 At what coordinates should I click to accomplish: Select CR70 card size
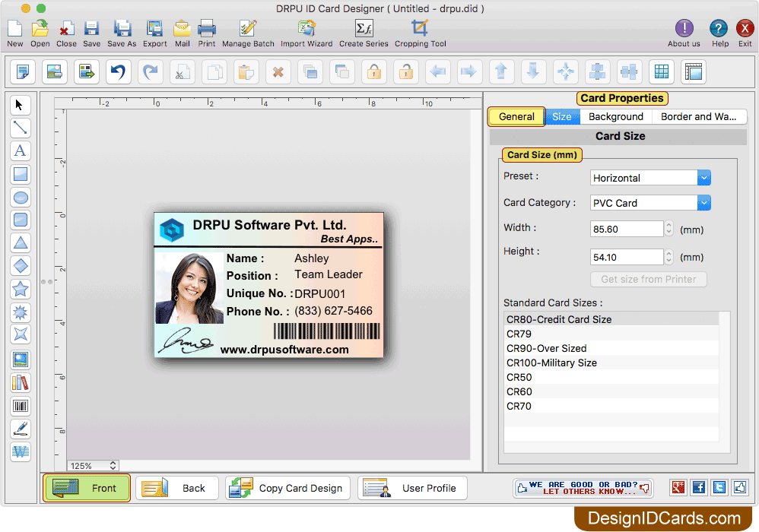tap(611, 407)
